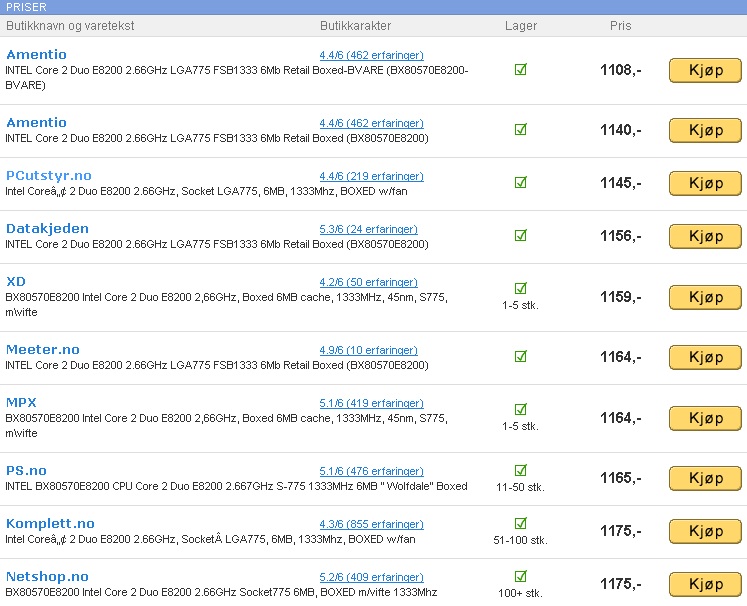Click the MPX in-stock checkmark icon
Screen dimensions: 747x606
coord(521,409)
